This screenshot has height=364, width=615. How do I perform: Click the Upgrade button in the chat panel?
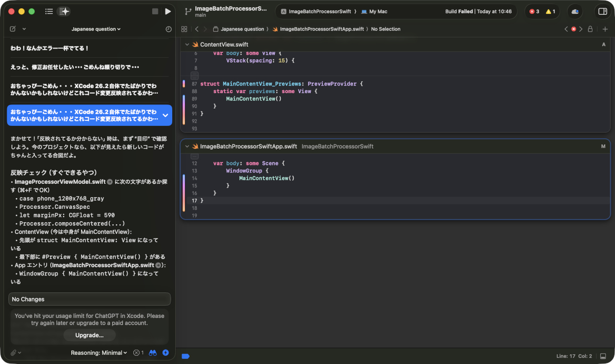89,335
